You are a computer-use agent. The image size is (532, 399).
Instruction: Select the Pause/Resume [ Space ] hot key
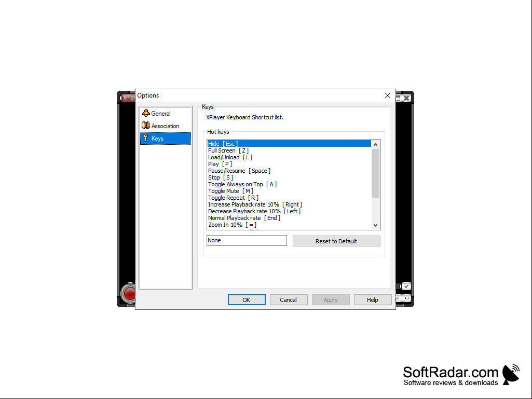289,171
